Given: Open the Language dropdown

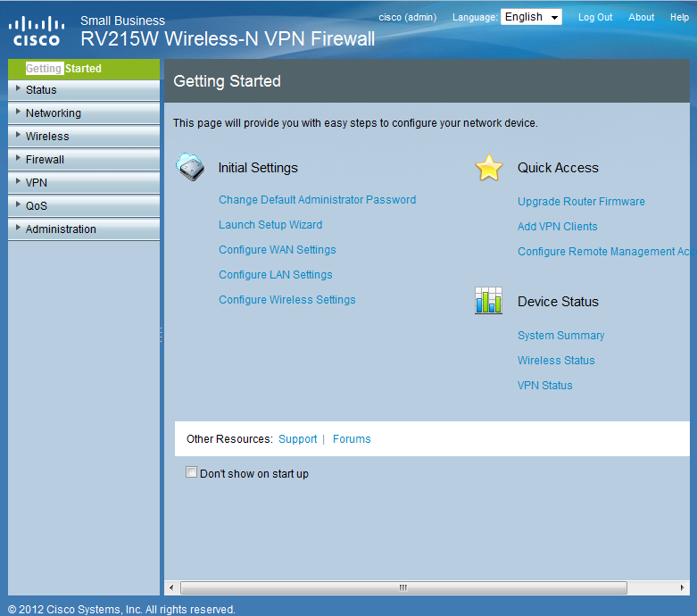Looking at the screenshot, I should [531, 17].
